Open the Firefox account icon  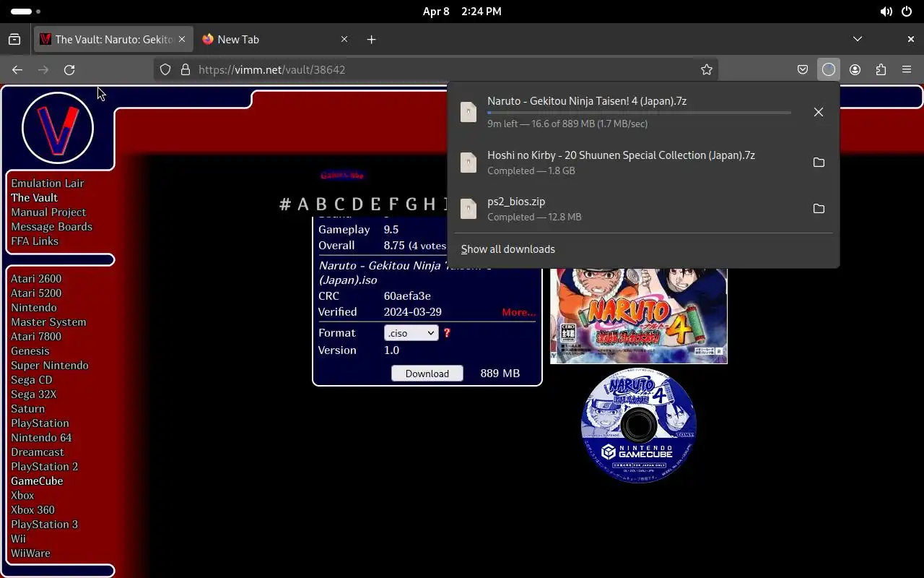(x=855, y=69)
